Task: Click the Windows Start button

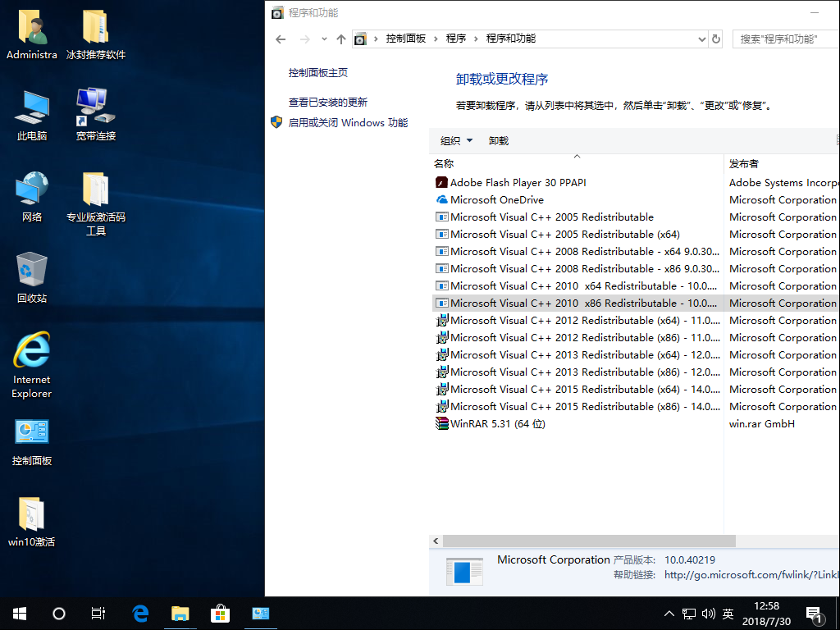Action: tap(20, 614)
